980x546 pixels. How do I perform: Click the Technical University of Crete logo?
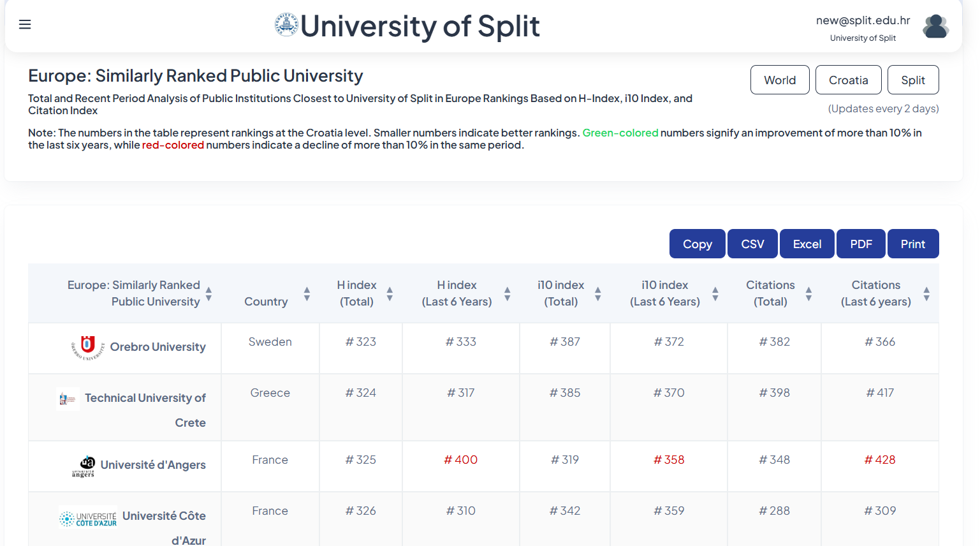(x=68, y=399)
